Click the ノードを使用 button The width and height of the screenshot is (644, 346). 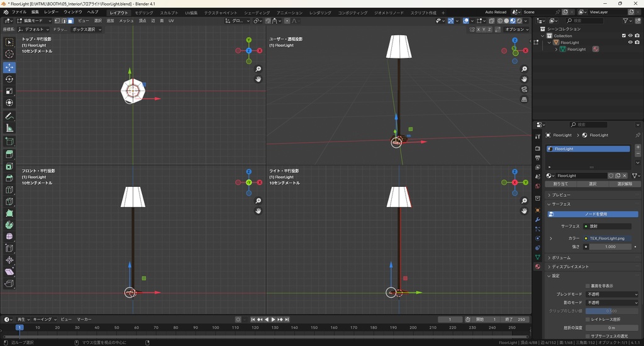[596, 214]
